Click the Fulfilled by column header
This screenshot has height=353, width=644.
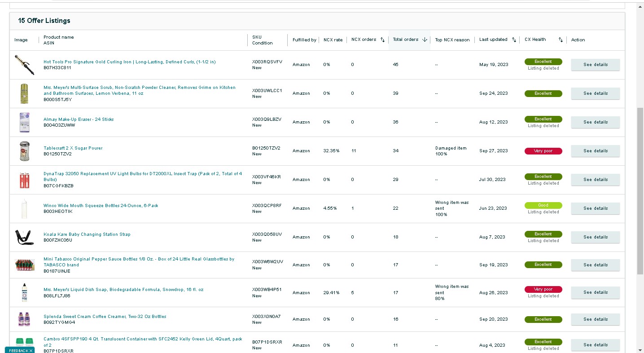pyautogui.click(x=304, y=40)
